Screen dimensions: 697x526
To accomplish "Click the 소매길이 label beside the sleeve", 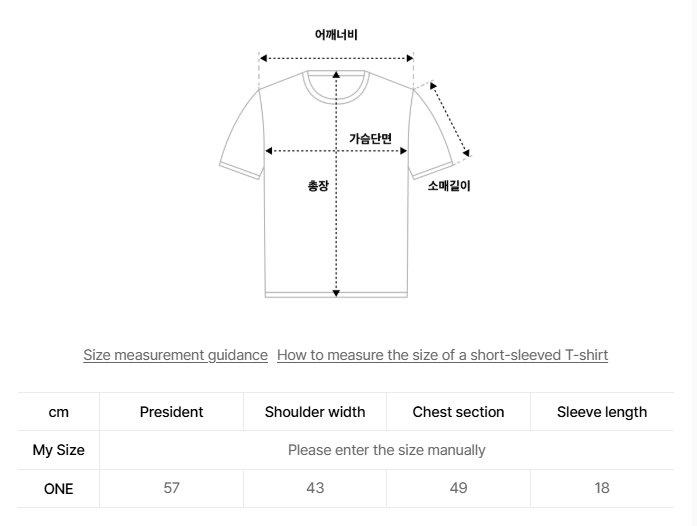I will (448, 185).
